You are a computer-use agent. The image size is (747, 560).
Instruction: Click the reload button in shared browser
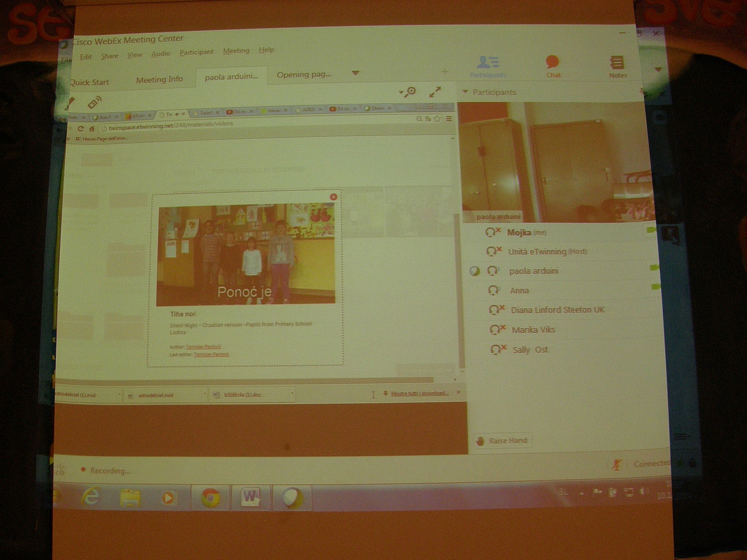[x=80, y=128]
